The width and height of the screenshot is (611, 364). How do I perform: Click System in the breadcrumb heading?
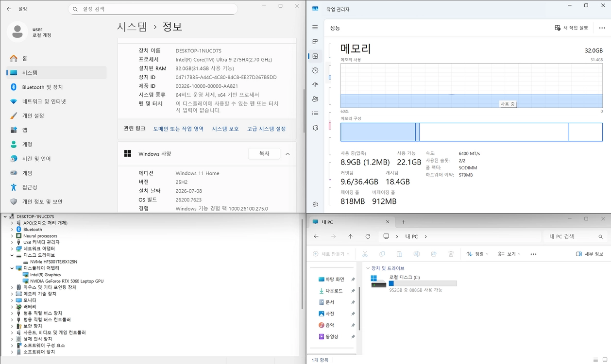click(132, 27)
